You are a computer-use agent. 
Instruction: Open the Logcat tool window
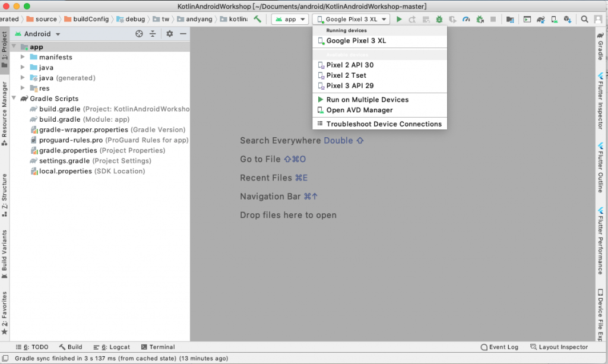tap(112, 347)
